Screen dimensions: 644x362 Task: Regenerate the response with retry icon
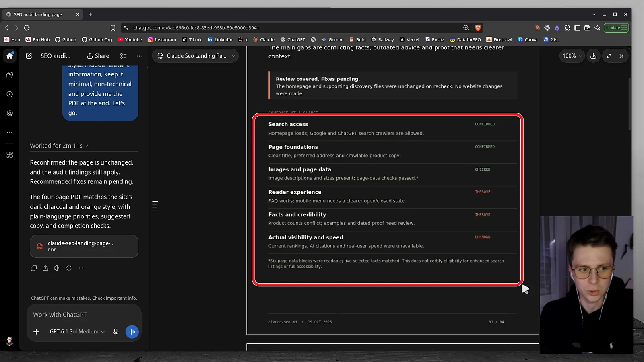pyautogui.click(x=69, y=268)
